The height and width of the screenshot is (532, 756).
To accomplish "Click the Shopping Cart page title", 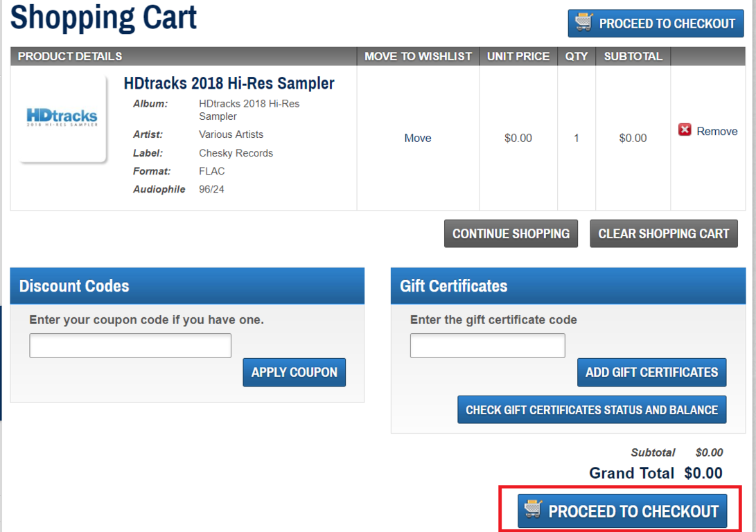I will [104, 17].
